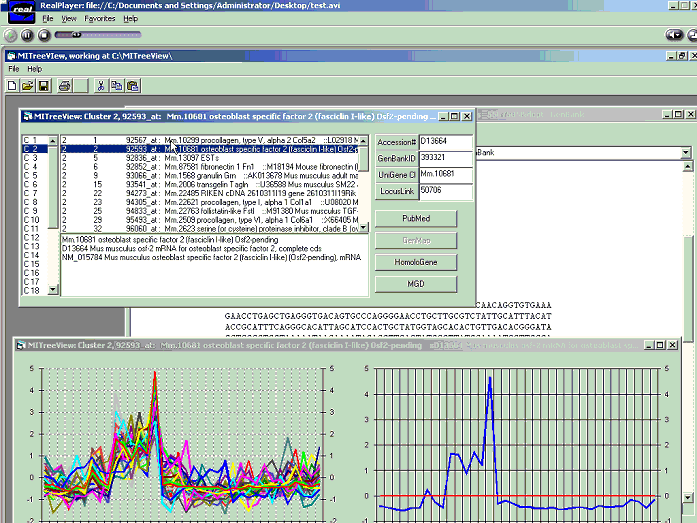Click the UniGene field Mm.10681
This screenshot has width=697, height=523.
(446, 175)
